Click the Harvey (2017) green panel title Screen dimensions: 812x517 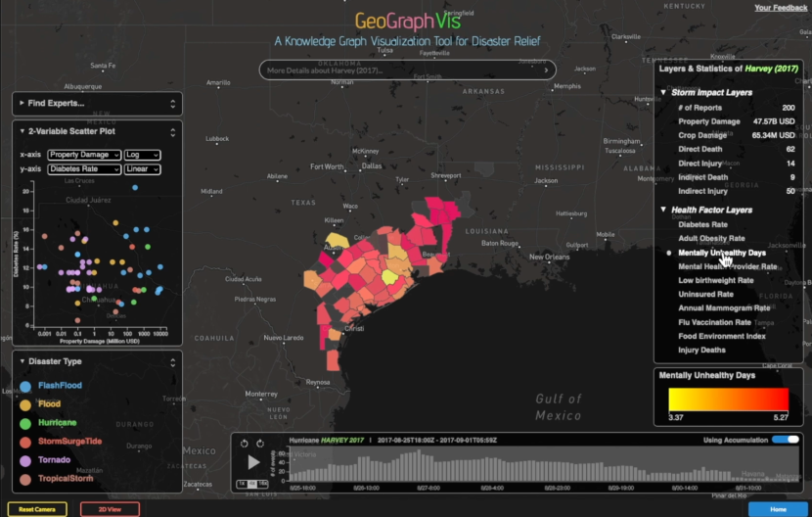pos(772,69)
